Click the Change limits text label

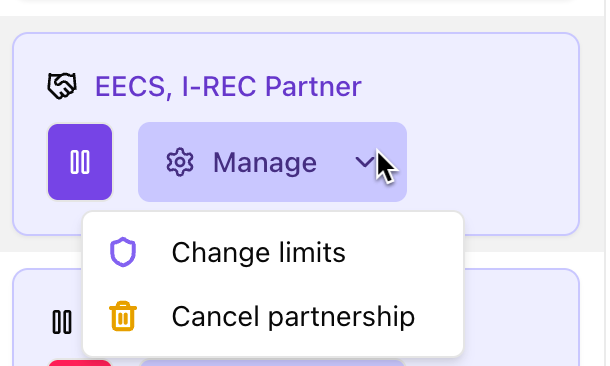click(259, 253)
